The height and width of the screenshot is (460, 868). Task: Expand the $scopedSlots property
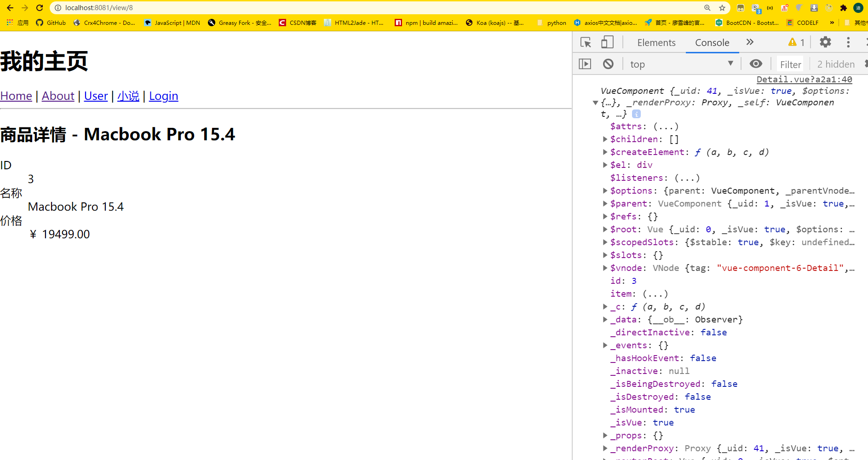(605, 242)
